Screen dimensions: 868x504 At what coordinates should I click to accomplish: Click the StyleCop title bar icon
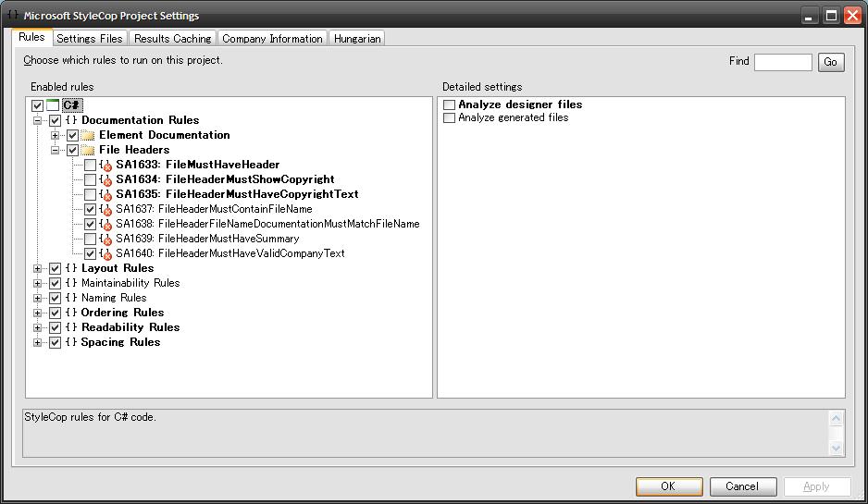tap(13, 15)
